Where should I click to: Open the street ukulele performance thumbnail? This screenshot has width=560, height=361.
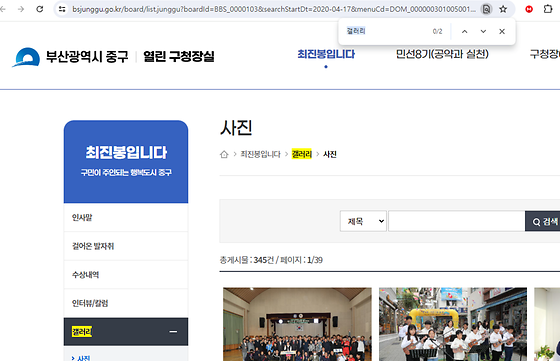pyautogui.click(x=453, y=324)
